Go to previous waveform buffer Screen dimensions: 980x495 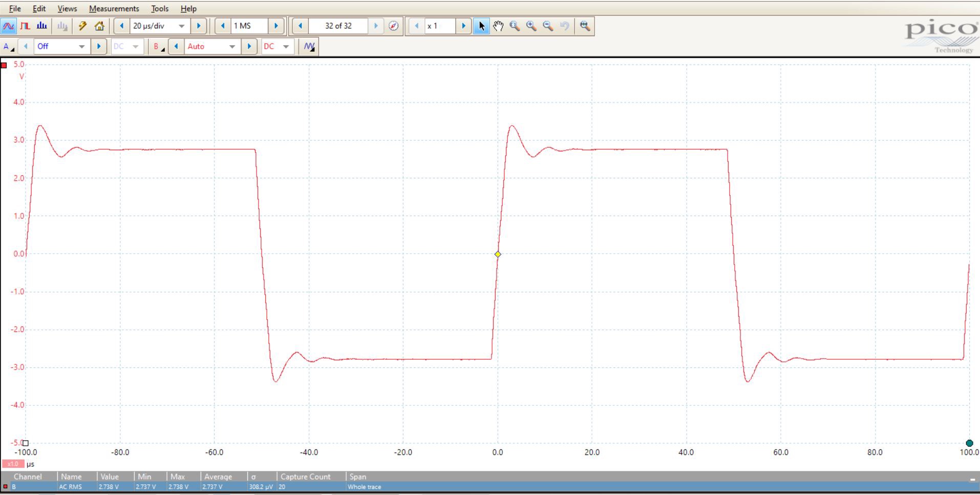301,26
